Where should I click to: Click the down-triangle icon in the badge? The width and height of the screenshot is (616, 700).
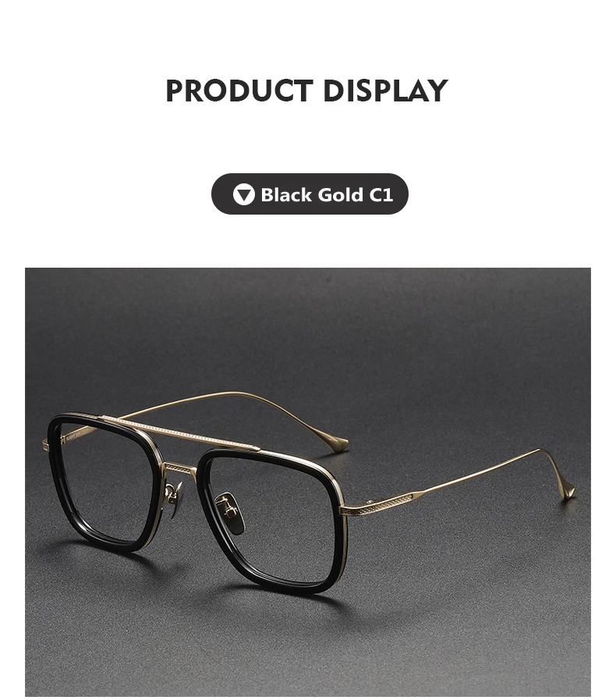243,194
